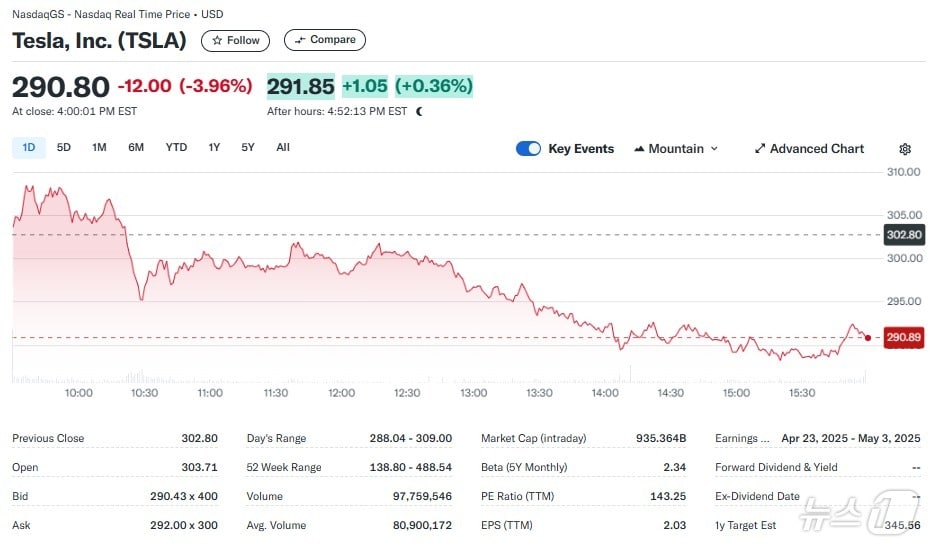Switch to 6M time range
Screen dimensions: 929x547
[136, 147]
